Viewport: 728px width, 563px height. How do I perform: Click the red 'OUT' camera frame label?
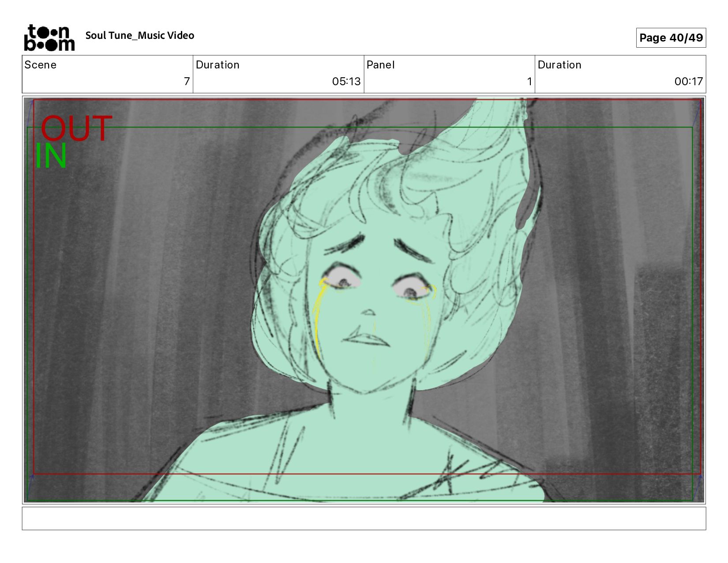76,128
